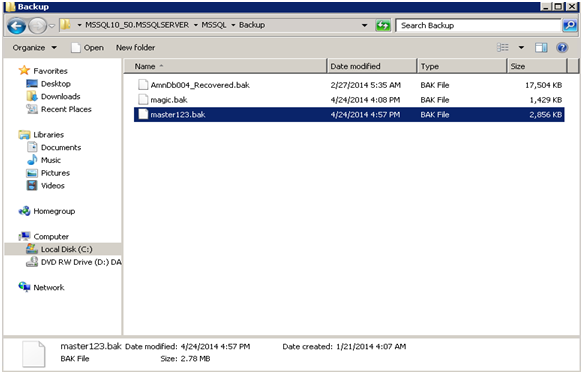The height and width of the screenshot is (374, 583).
Task: Click file icon of AmnDb004_Recovered.bak
Action: (143, 85)
